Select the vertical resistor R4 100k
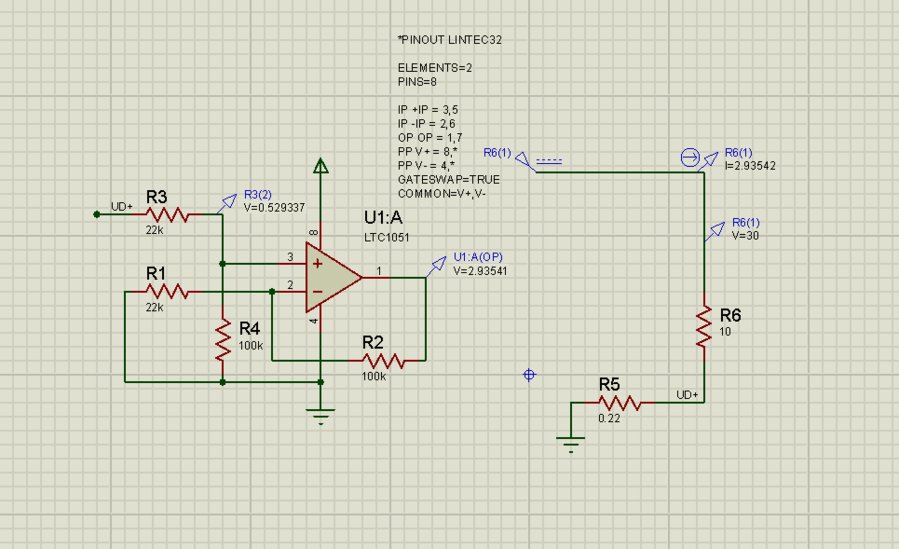The height and width of the screenshot is (549, 899). click(x=222, y=341)
